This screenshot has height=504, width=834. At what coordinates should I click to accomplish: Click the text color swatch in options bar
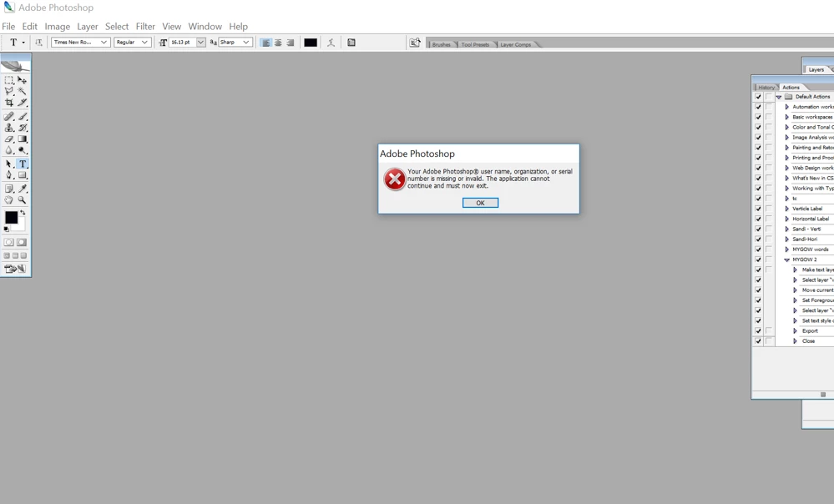(311, 43)
